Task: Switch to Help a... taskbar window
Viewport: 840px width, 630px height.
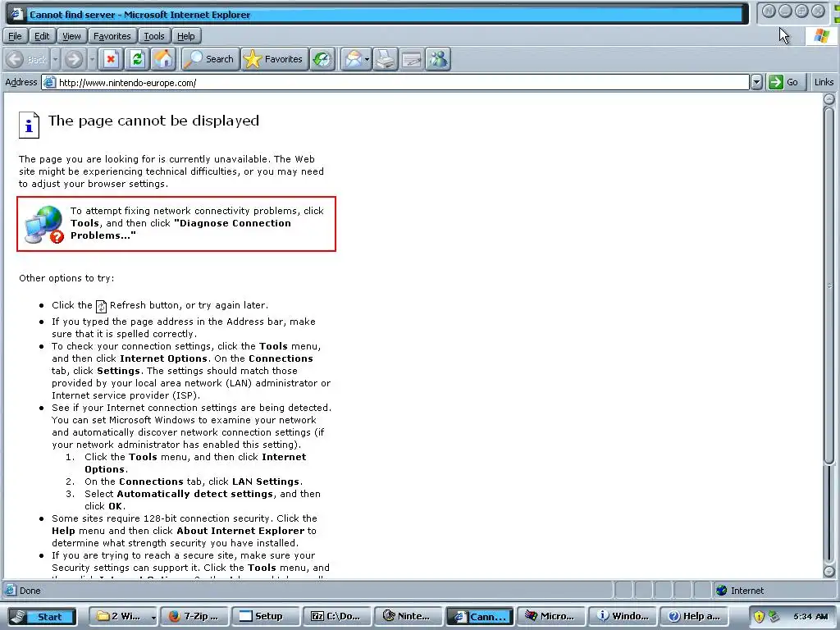Action: (x=694, y=616)
